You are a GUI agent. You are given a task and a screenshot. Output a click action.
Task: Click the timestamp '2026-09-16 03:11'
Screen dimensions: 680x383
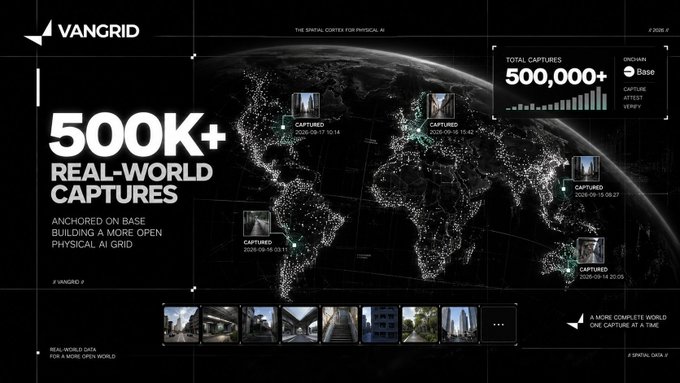(x=265, y=250)
